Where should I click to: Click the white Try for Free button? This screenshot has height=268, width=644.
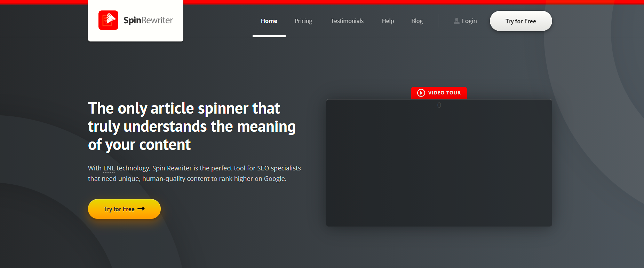(521, 21)
